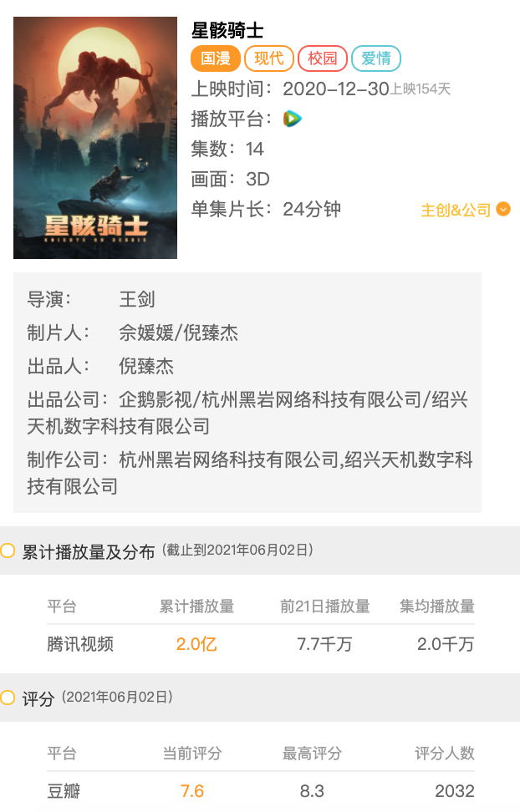Click the 主创&公司 link text
The width and height of the screenshot is (520, 812).
(x=456, y=210)
